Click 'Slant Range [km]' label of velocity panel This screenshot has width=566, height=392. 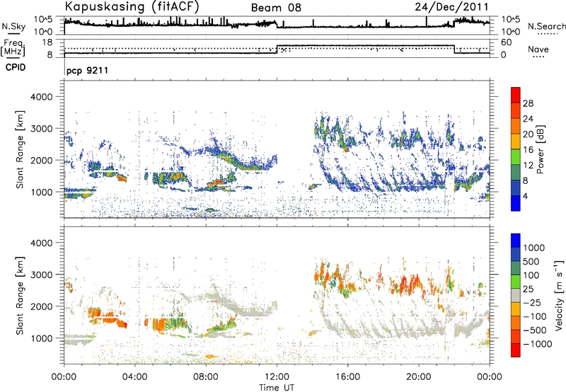click(x=20, y=295)
